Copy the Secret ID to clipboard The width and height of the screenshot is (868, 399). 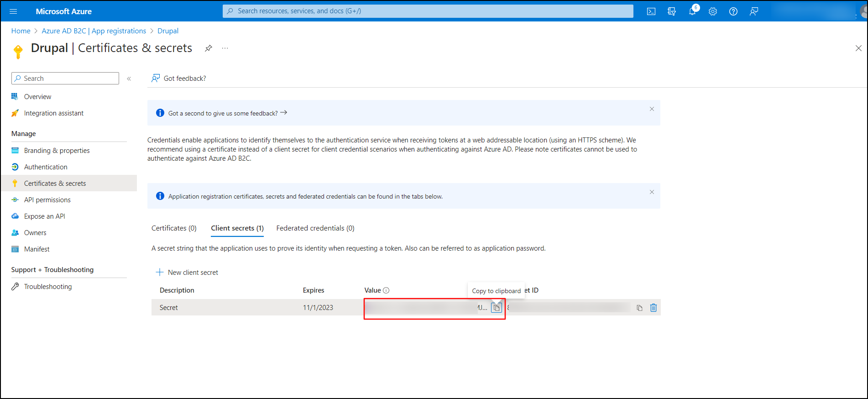tap(639, 308)
